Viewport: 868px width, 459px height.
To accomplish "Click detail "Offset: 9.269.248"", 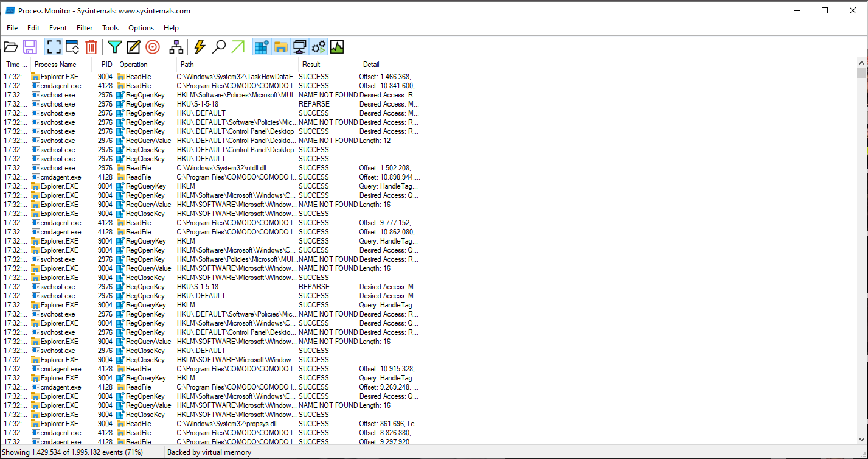I will (x=389, y=387).
